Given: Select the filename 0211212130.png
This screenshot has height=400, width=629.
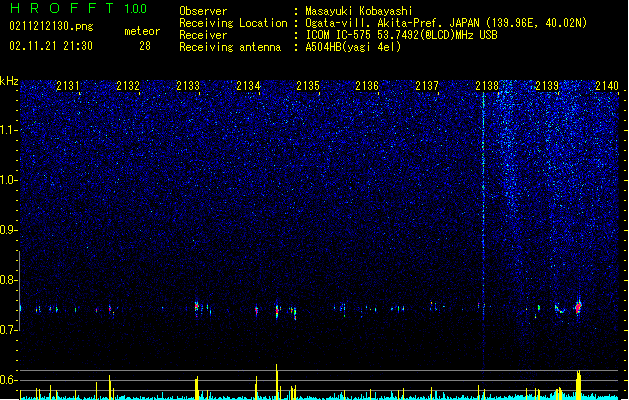Looking at the screenshot, I should click(x=51, y=26).
